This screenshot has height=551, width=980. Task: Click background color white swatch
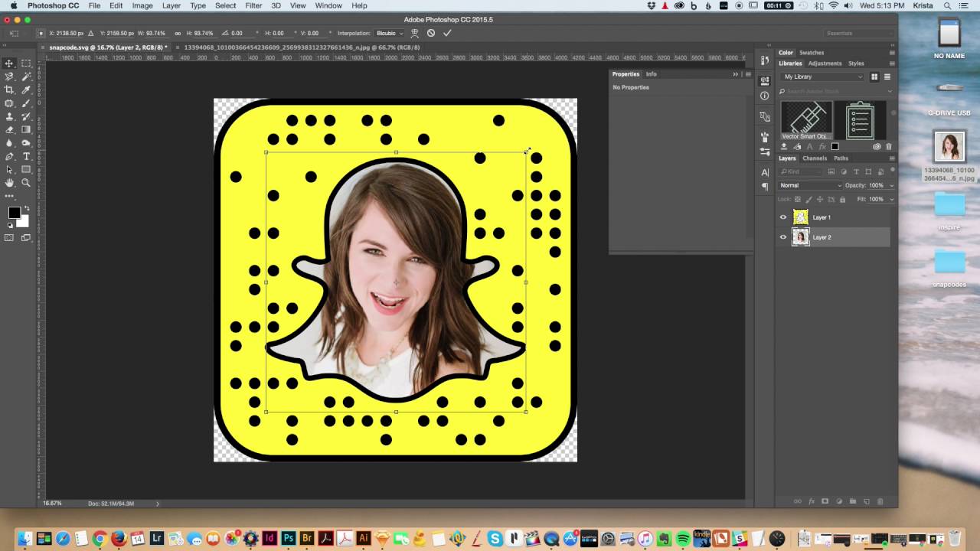pyautogui.click(x=23, y=221)
